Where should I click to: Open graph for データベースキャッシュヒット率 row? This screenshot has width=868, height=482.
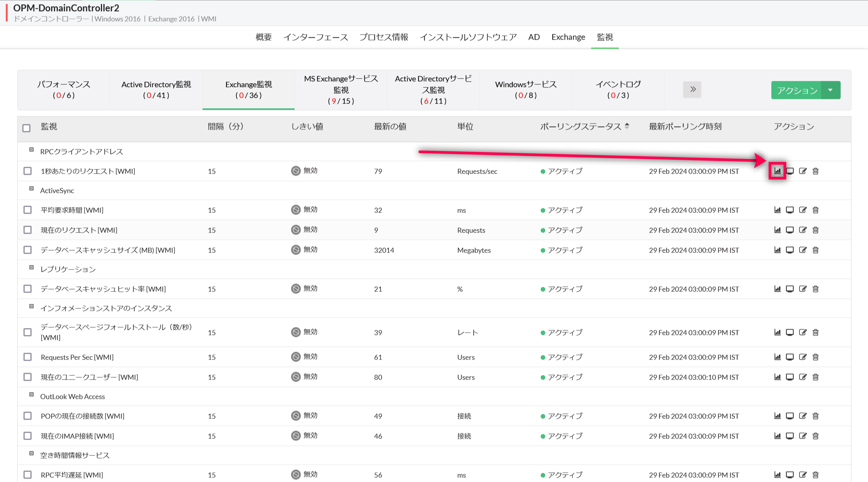tap(777, 289)
